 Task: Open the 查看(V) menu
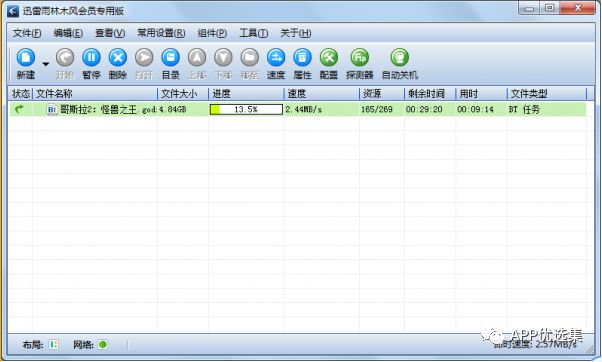110,33
